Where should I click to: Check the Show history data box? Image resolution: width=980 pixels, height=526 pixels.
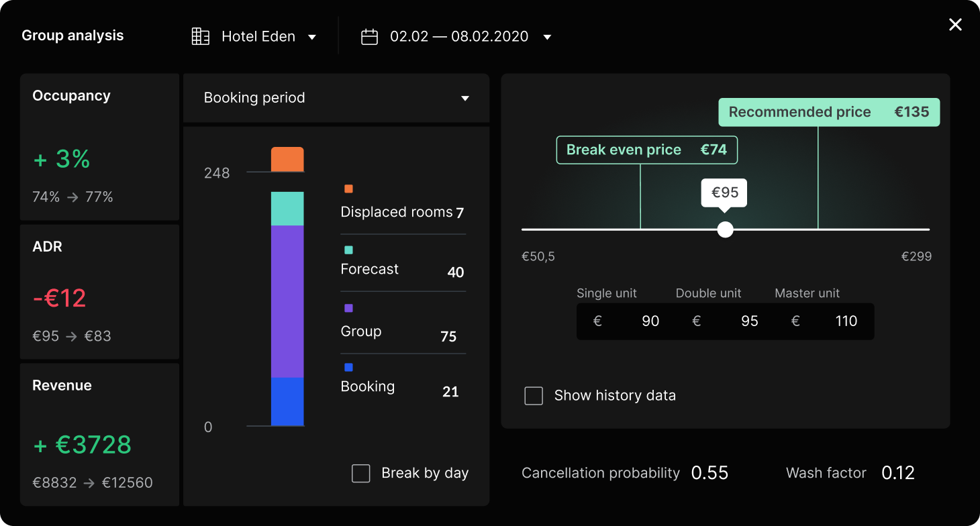tap(534, 396)
